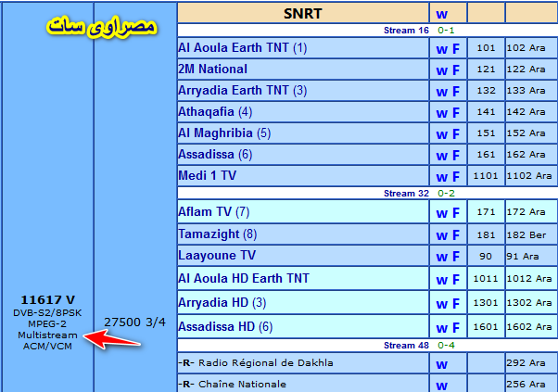Open the Medi 1 TV channel link

[x=207, y=175]
